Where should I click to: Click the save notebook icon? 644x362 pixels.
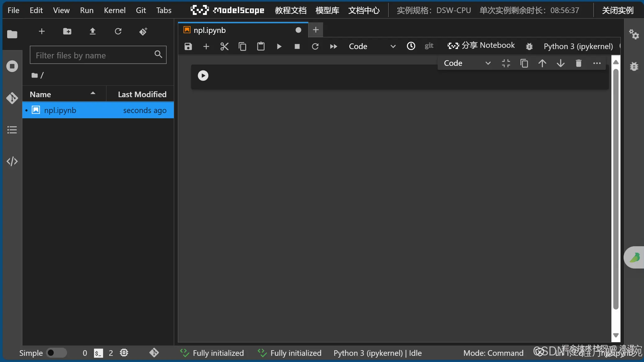[x=188, y=47]
